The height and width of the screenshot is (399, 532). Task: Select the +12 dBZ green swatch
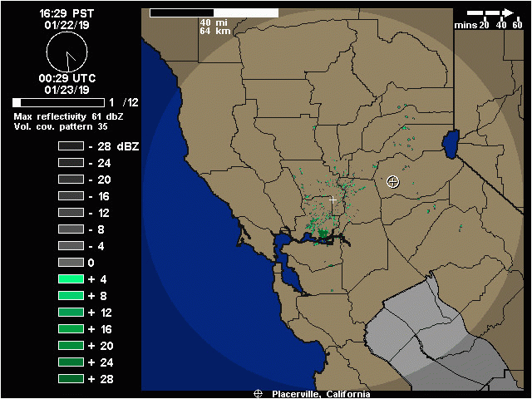[71, 313]
